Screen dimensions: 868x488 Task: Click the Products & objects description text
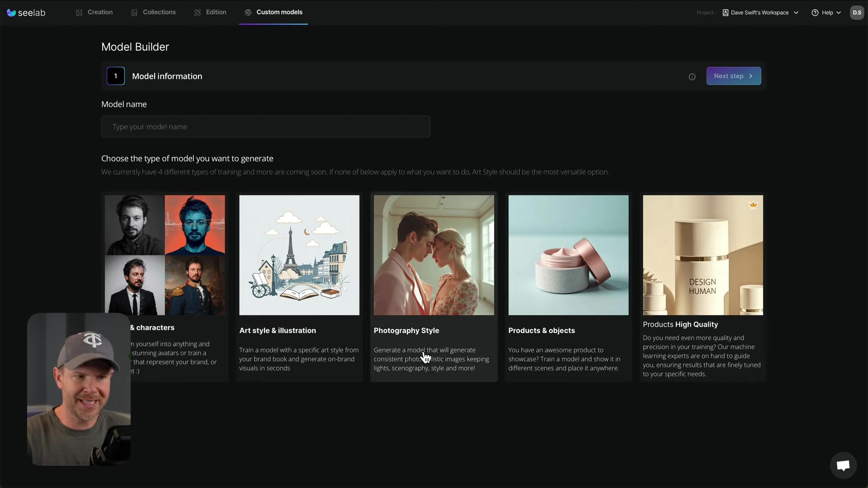point(564,359)
